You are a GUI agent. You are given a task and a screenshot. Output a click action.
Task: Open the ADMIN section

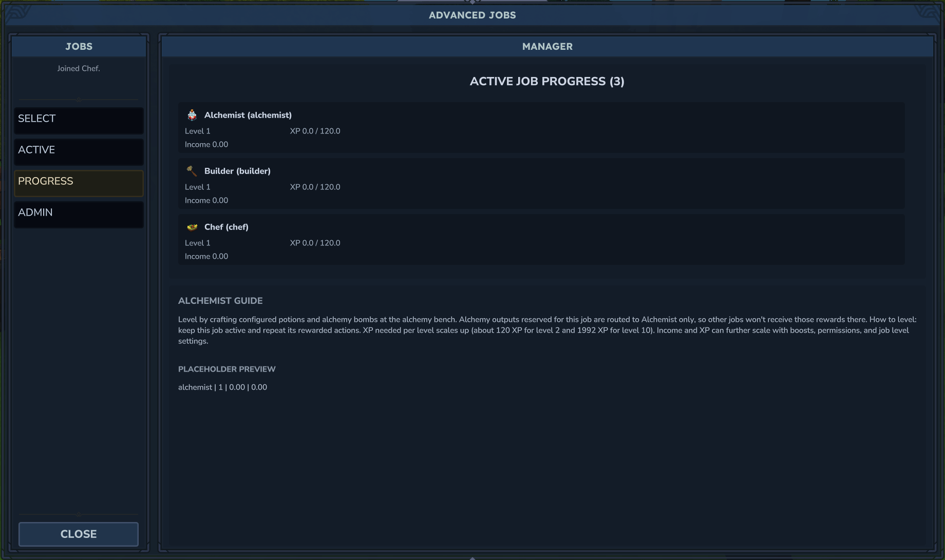[x=79, y=215]
